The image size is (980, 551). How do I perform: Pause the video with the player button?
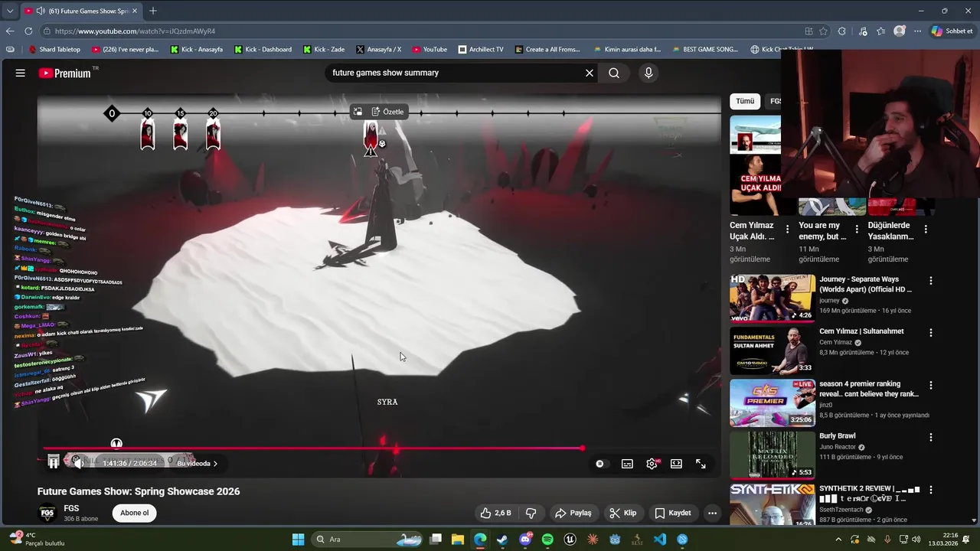[x=54, y=461]
